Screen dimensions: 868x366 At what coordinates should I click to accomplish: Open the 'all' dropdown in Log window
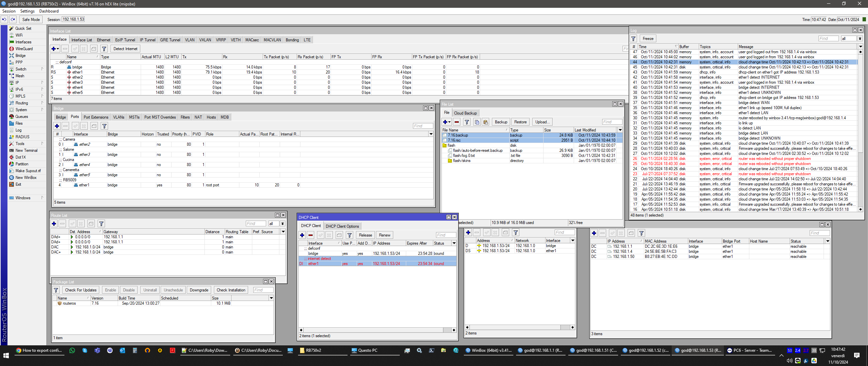coord(860,39)
